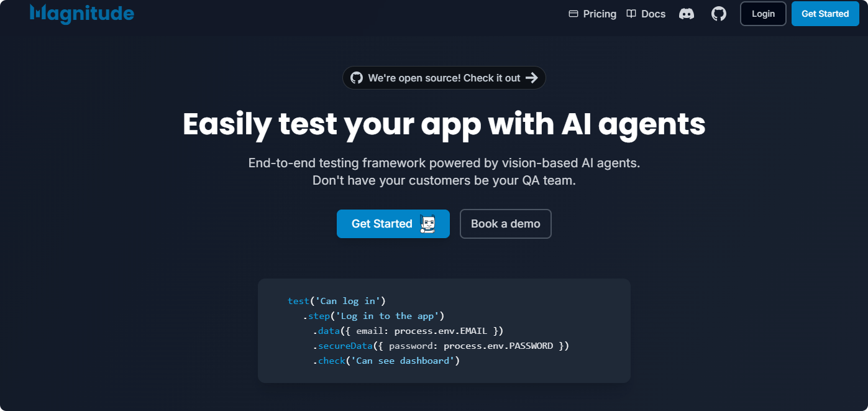
Task: Click the robot mascot on the Get Started button
Action: click(427, 224)
